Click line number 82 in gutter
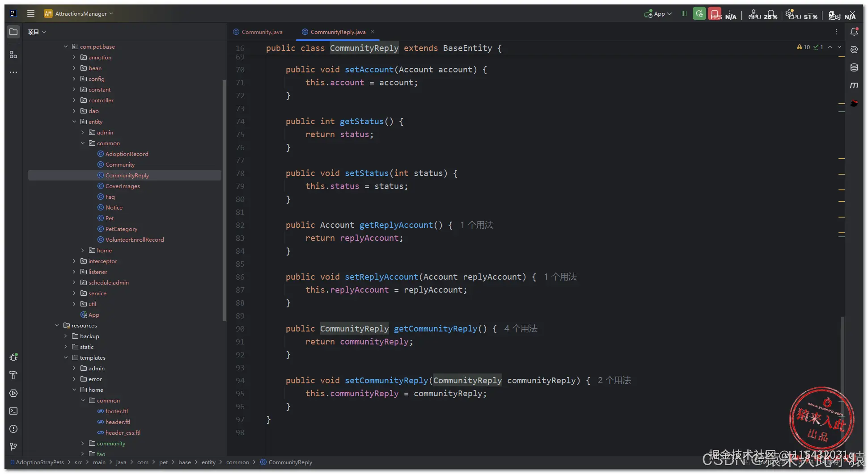 point(240,225)
